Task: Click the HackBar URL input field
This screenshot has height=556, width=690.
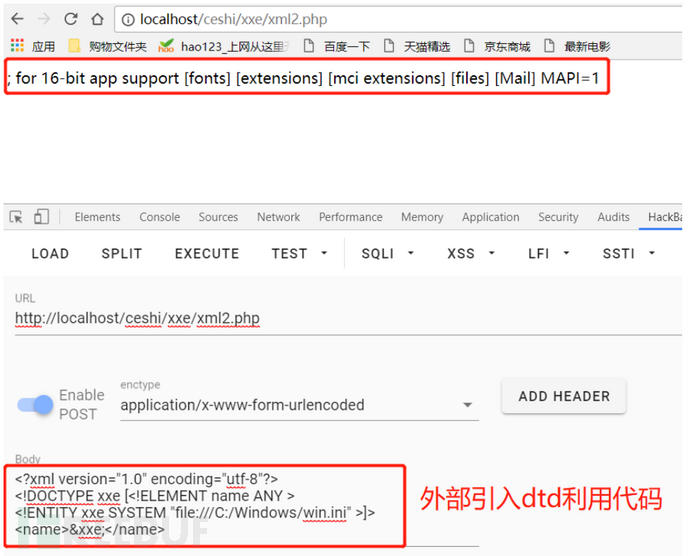Action: click(x=348, y=318)
